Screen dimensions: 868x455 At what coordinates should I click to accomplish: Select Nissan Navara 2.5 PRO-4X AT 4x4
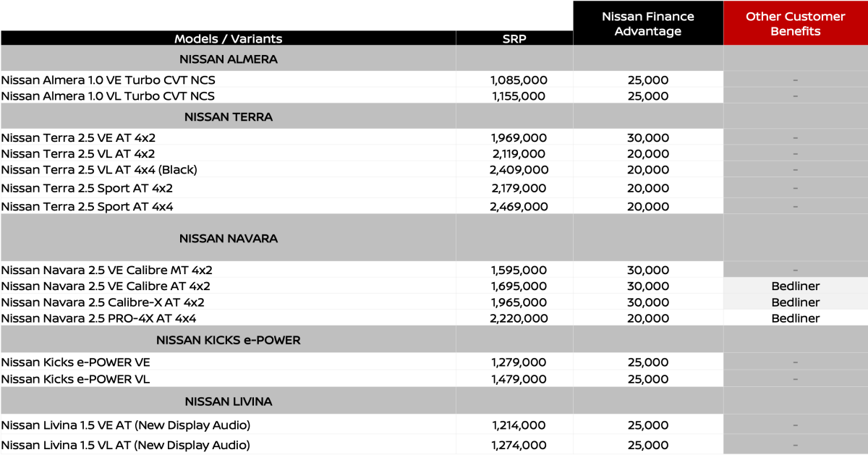(98, 318)
